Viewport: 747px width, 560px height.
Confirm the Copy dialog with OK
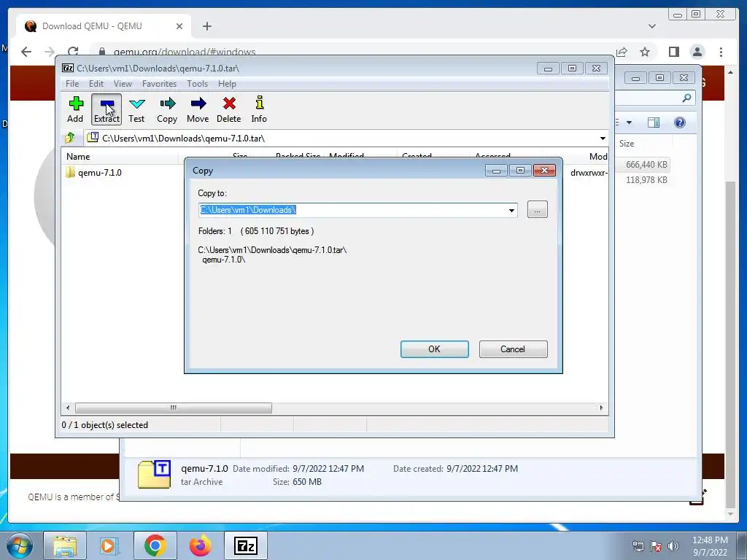pyautogui.click(x=435, y=349)
